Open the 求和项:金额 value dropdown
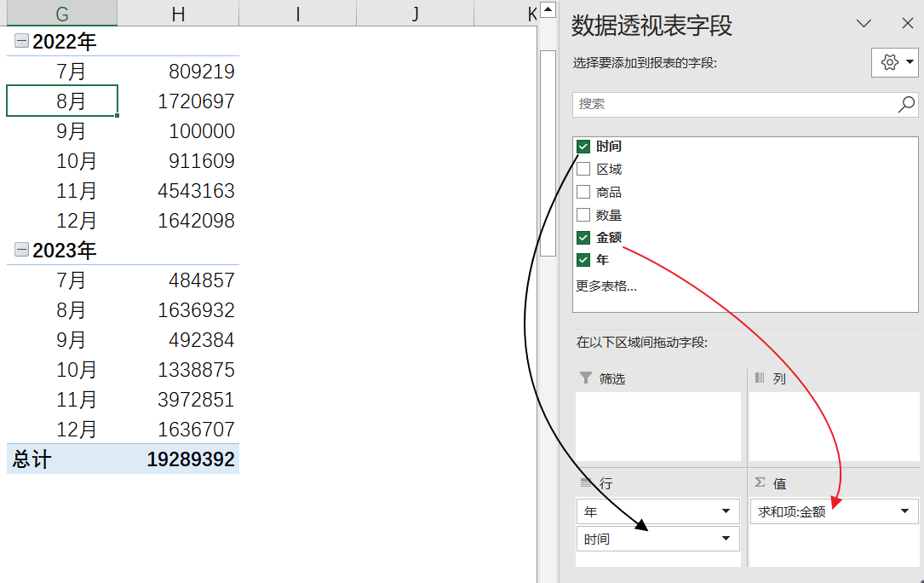 [904, 511]
